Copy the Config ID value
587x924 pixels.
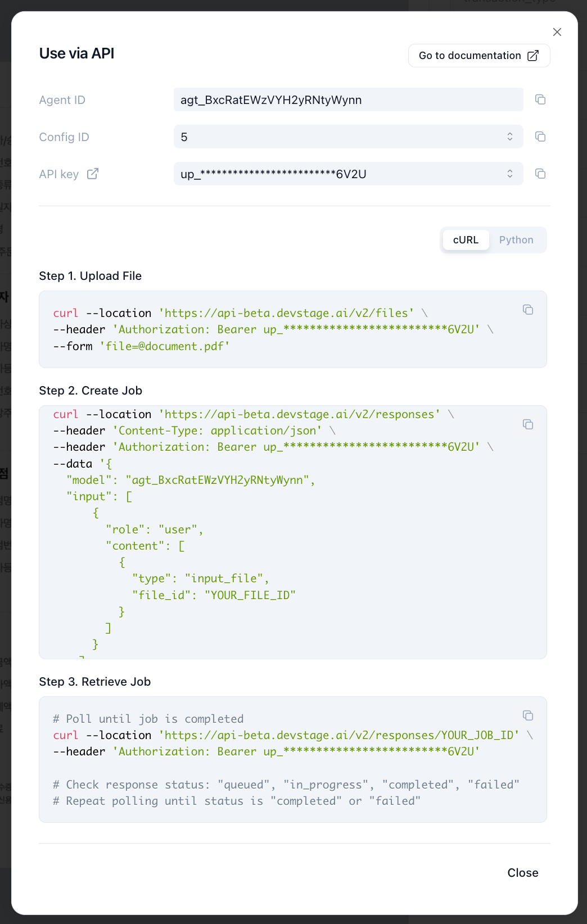pos(540,137)
